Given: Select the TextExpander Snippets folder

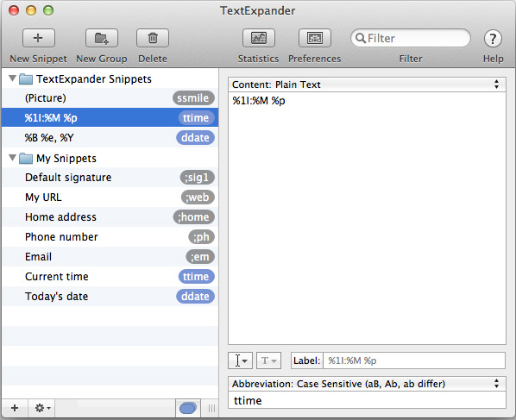Looking at the screenshot, I should [85, 79].
